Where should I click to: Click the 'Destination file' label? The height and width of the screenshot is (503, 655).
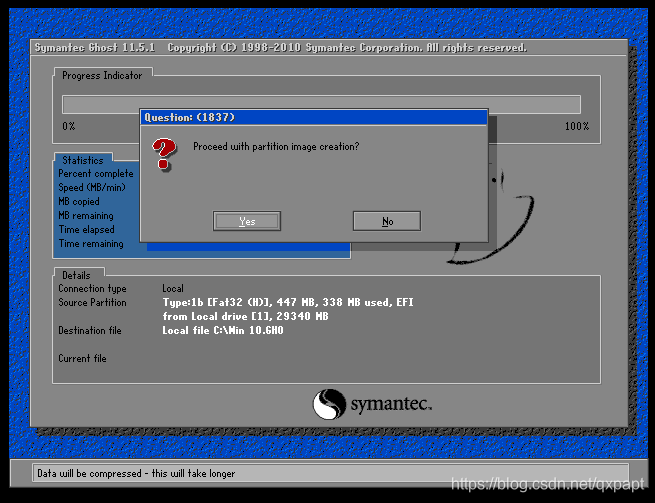pos(89,330)
